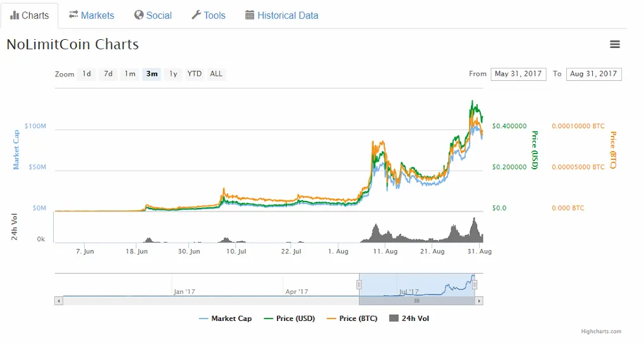Select the 3m zoom button
Image resolution: width=644 pixels, height=345 pixels.
pos(152,74)
